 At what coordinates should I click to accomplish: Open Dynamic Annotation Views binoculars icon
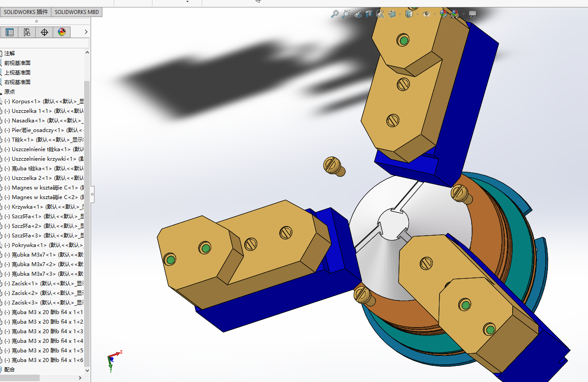point(380,14)
